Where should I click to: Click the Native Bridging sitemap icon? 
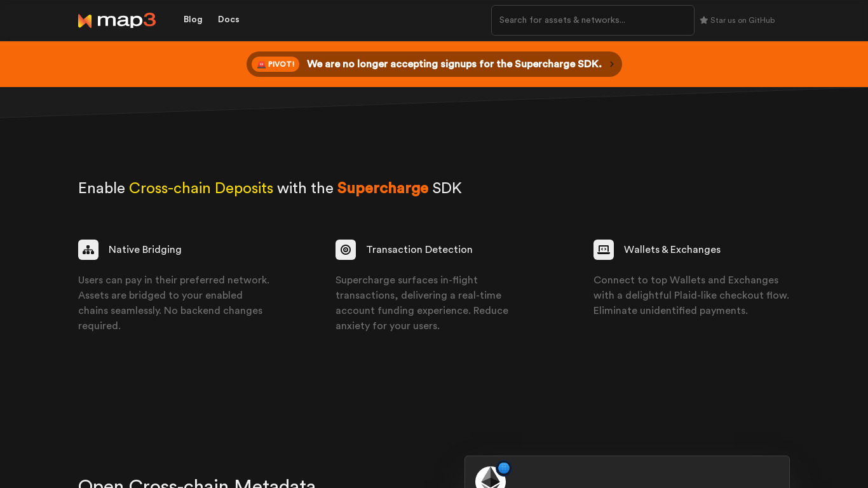88,250
